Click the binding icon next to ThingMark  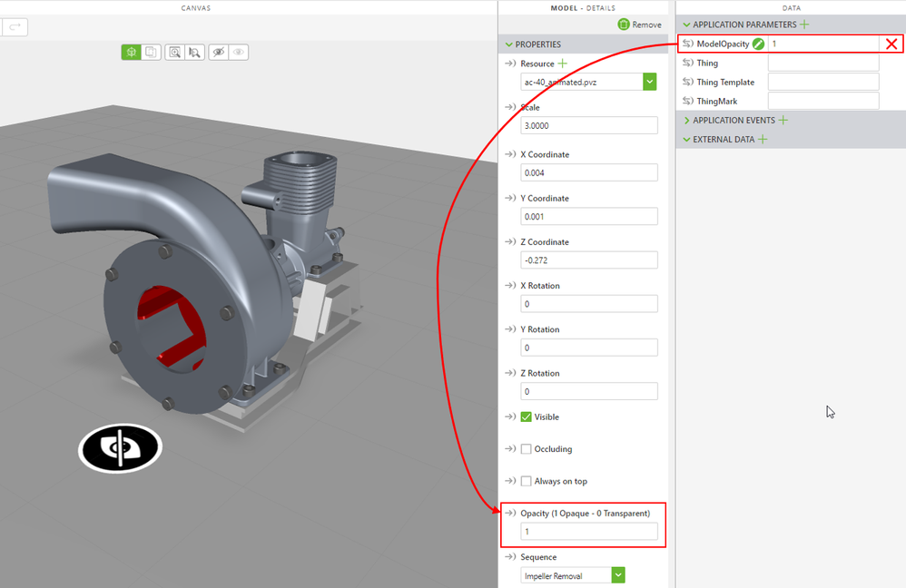pos(688,102)
